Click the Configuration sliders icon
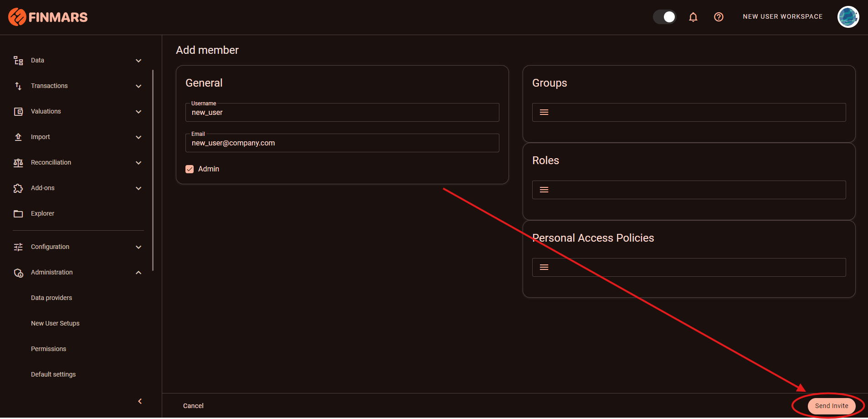Screen dimensions: 868x419 [18, 247]
